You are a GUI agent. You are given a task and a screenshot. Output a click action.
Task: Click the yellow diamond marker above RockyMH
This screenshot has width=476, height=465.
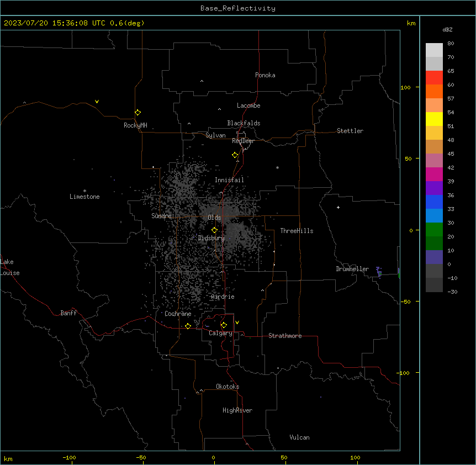(x=138, y=113)
